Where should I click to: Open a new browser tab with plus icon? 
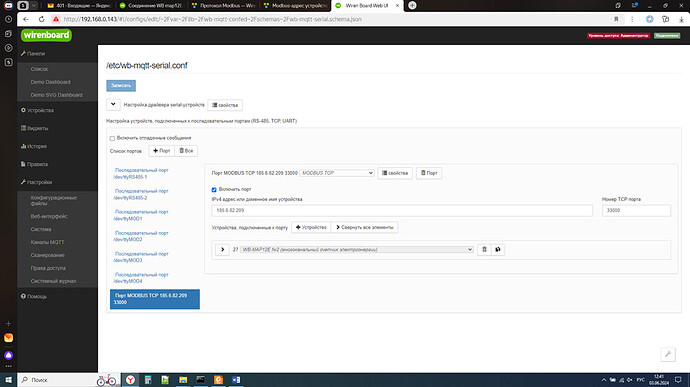pyautogui.click(x=412, y=5)
